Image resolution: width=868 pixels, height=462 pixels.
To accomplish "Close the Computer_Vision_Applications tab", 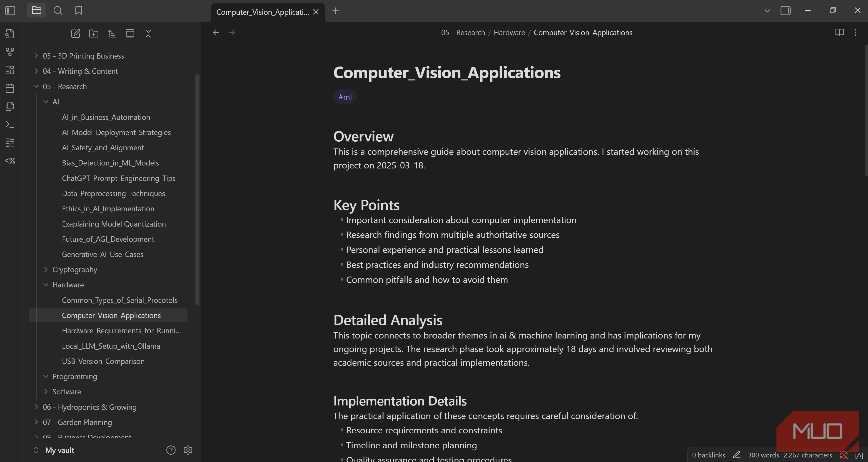I will coord(316,12).
